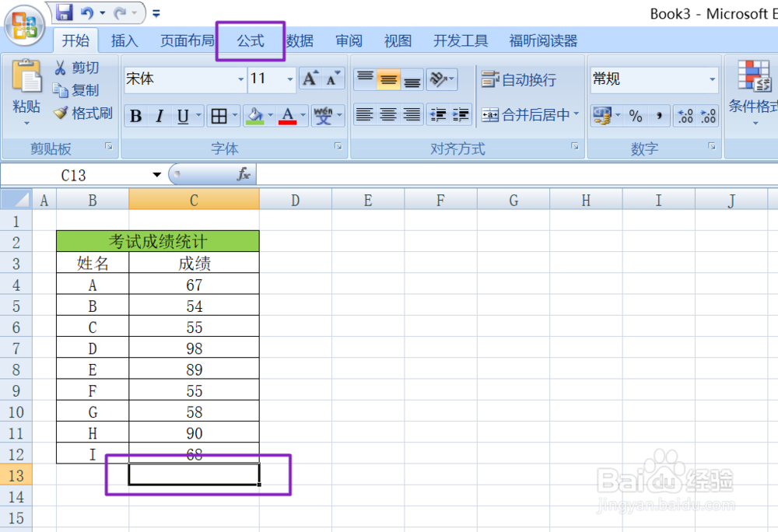Toggle left text alignment

(x=364, y=115)
